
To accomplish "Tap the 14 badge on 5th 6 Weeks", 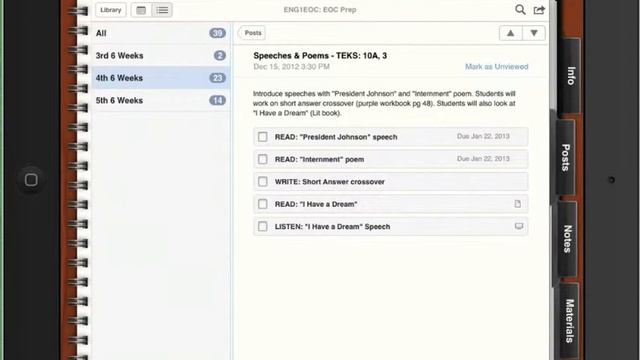I will tap(217, 100).
